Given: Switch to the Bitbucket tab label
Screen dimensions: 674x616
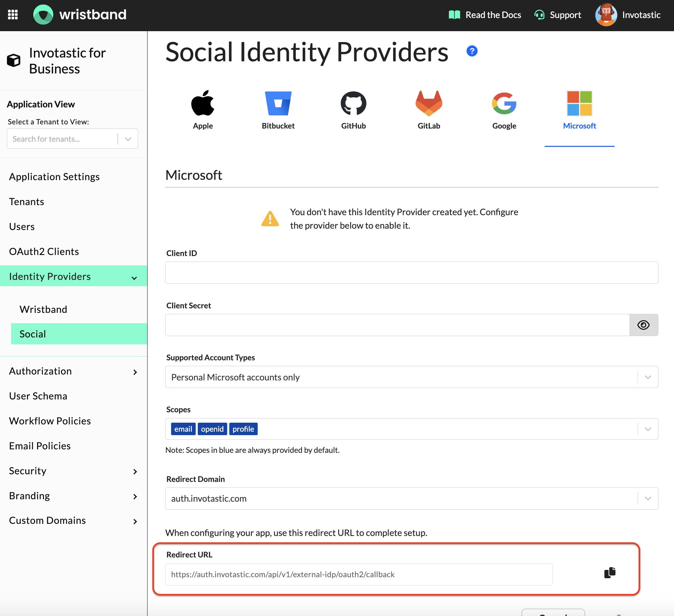Looking at the screenshot, I should pyautogui.click(x=278, y=126).
